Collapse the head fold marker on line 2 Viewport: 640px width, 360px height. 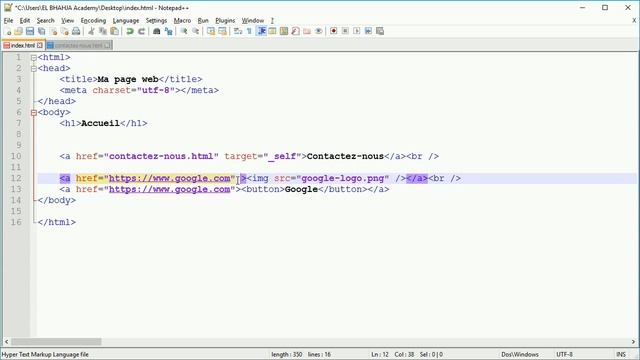tap(34, 69)
